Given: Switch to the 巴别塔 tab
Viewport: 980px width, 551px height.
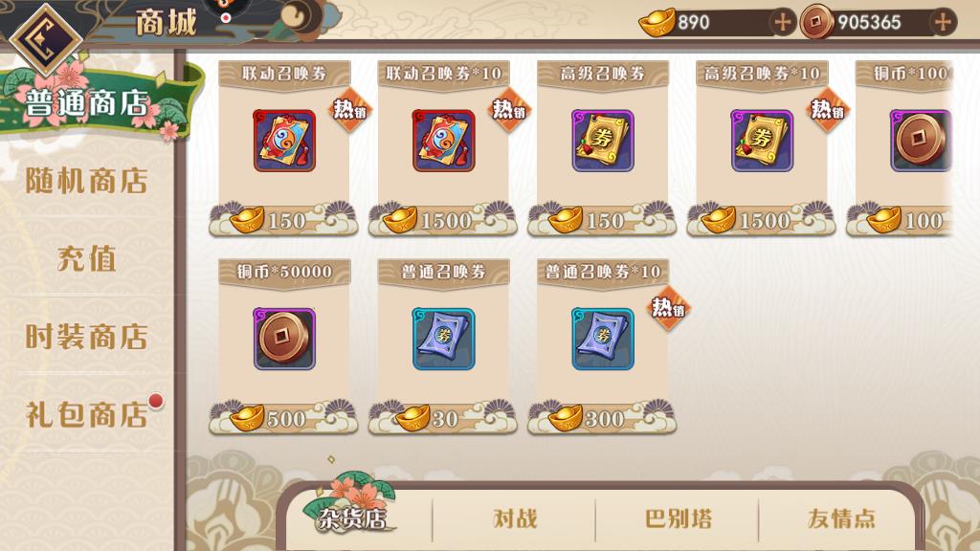Looking at the screenshot, I should point(679,518).
